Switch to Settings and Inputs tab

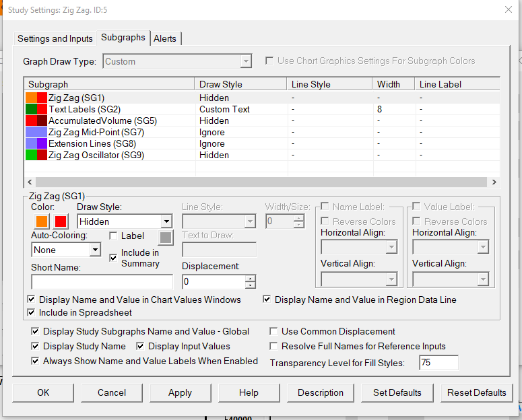(55, 38)
